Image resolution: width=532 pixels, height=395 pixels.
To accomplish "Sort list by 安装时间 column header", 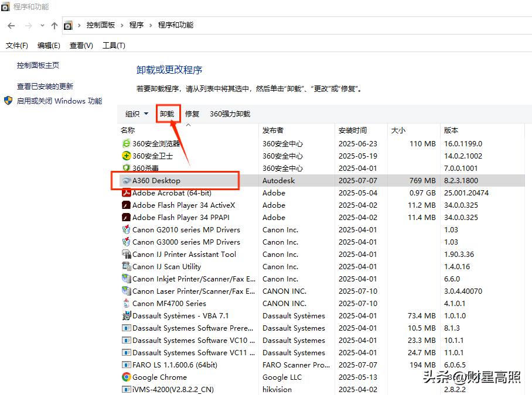I will click(x=353, y=130).
